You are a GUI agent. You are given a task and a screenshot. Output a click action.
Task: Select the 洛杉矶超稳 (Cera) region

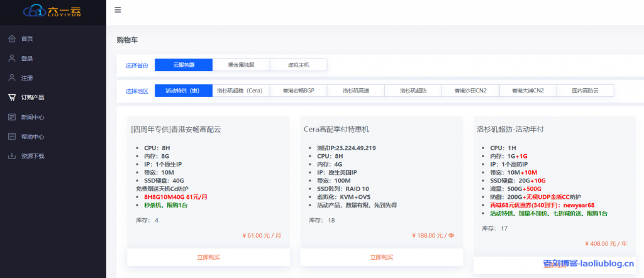241,91
